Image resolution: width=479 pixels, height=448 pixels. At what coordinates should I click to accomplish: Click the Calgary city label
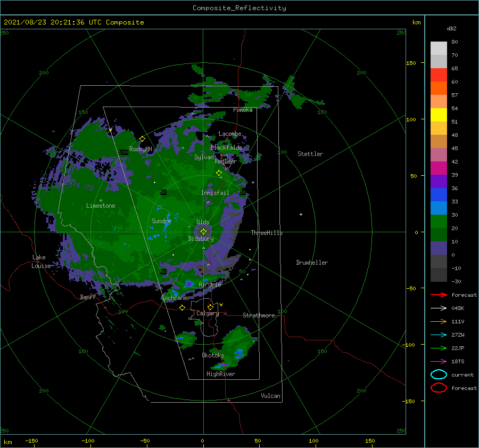[208, 313]
